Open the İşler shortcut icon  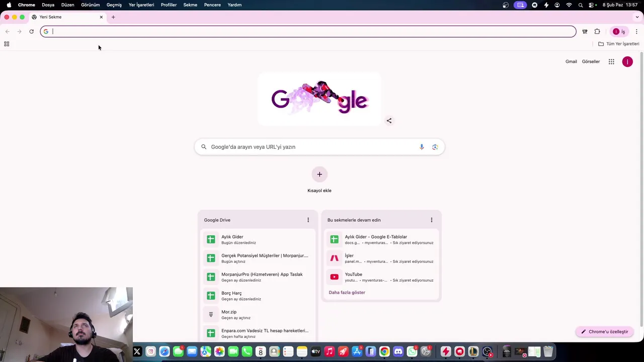pos(335,258)
